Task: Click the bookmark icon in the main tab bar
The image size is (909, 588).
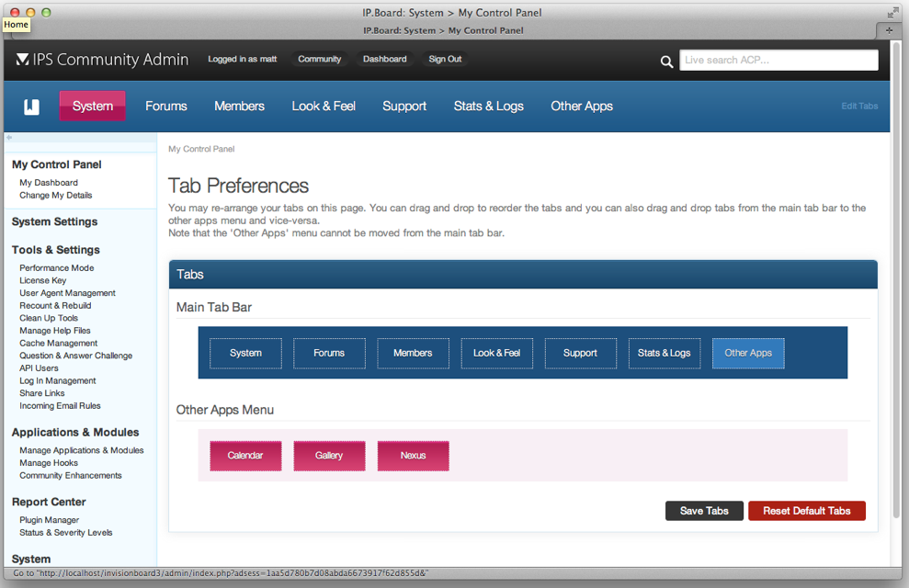Action: coord(32,107)
